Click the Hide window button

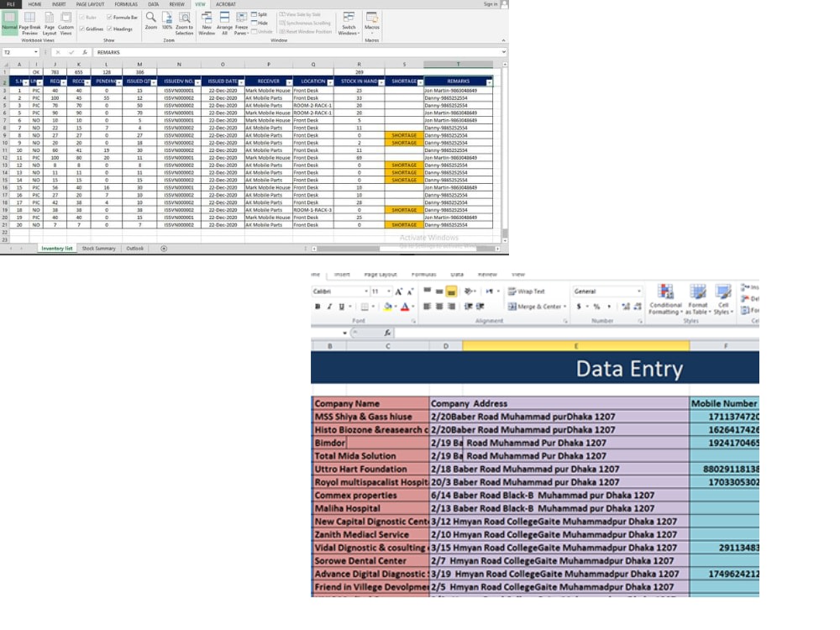point(260,23)
